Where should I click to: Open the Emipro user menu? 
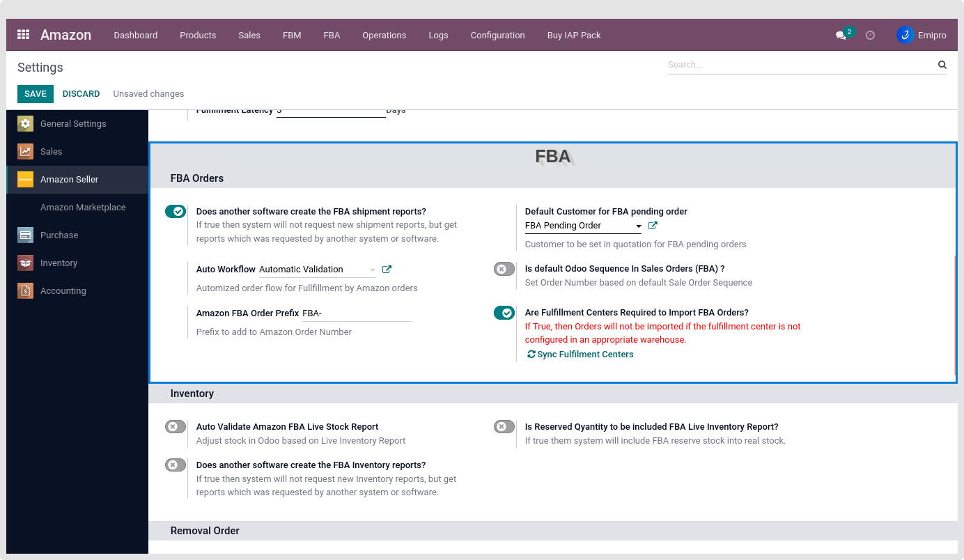click(x=921, y=36)
